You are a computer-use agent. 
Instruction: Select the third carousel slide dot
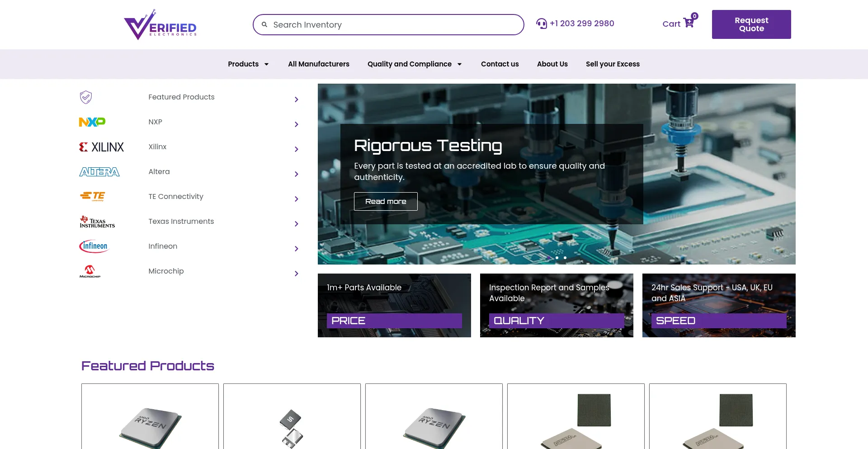pos(565,258)
